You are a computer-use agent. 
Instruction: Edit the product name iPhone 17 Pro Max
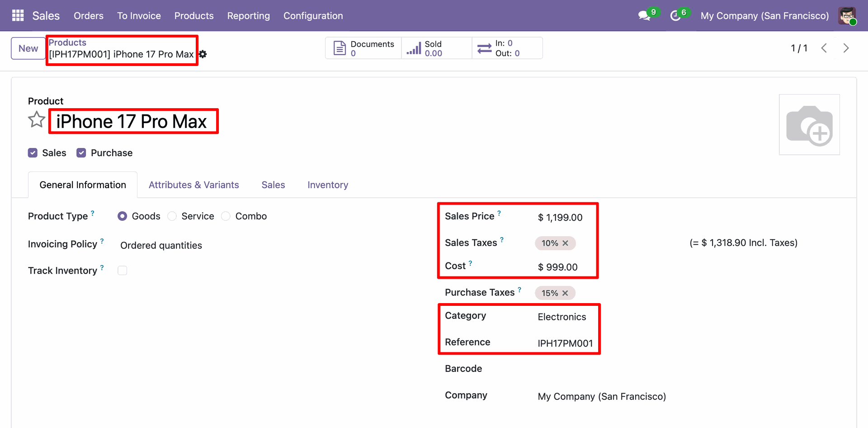tap(132, 121)
